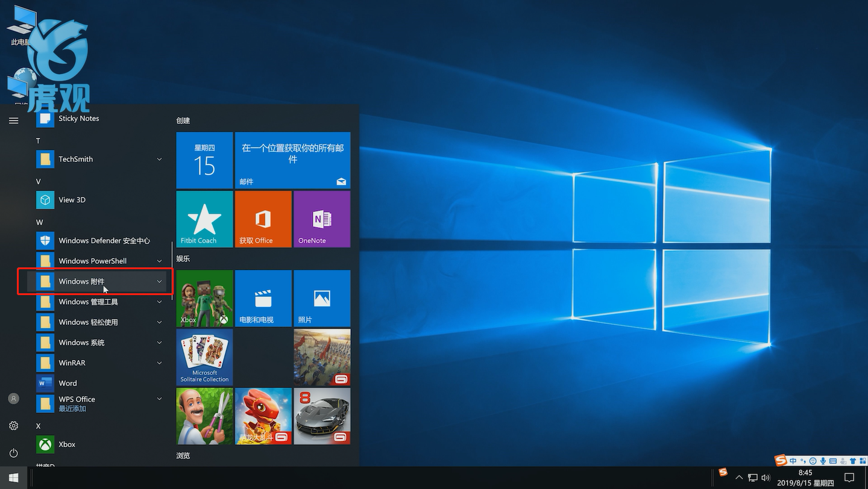
Task: Open the Xbox tile with Minecraft characters
Action: [204, 298]
